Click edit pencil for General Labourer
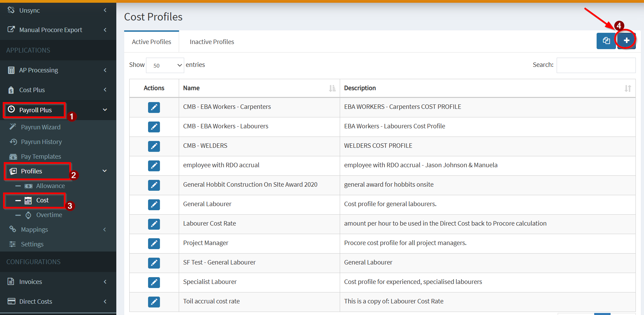The width and height of the screenshot is (644, 315). pos(154,205)
